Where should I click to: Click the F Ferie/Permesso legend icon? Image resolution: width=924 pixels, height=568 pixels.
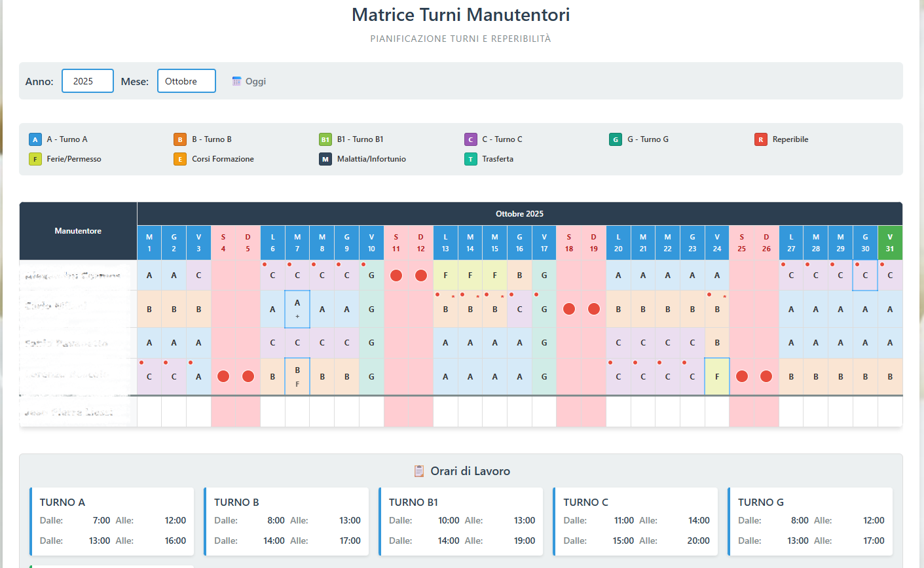coord(35,158)
